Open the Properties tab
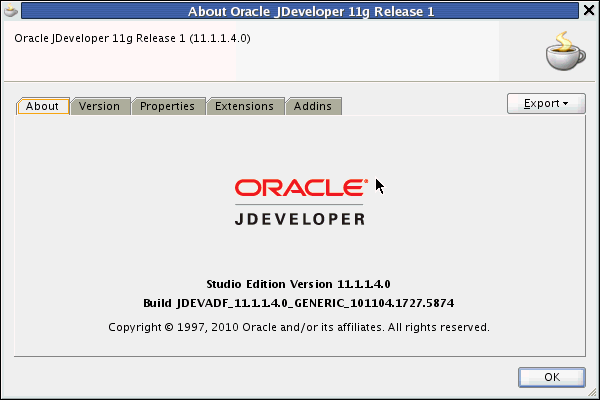Viewport: 600px width, 400px height. coord(167,106)
